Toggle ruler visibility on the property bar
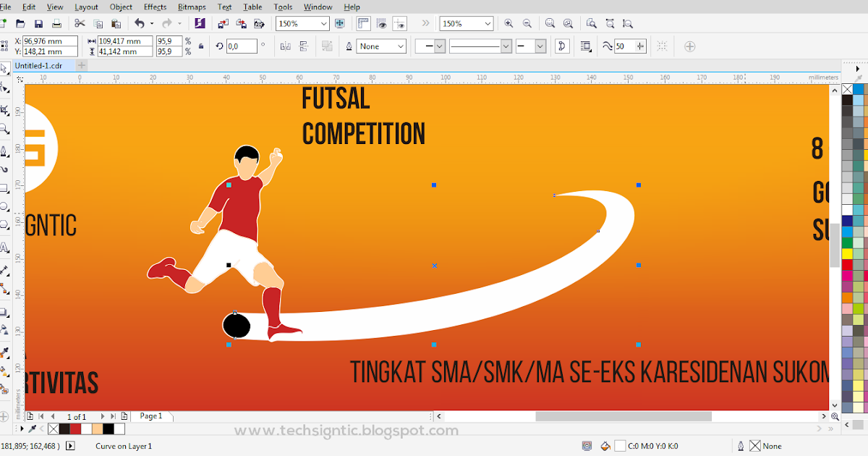 (x=362, y=24)
